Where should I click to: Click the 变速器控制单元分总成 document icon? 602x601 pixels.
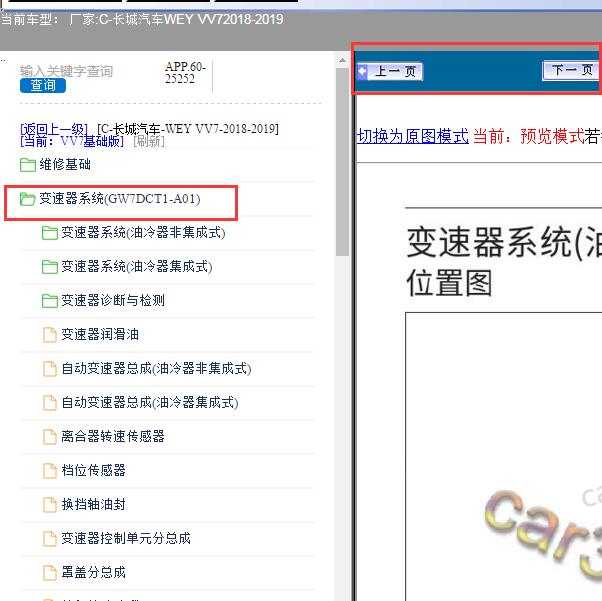coord(50,538)
